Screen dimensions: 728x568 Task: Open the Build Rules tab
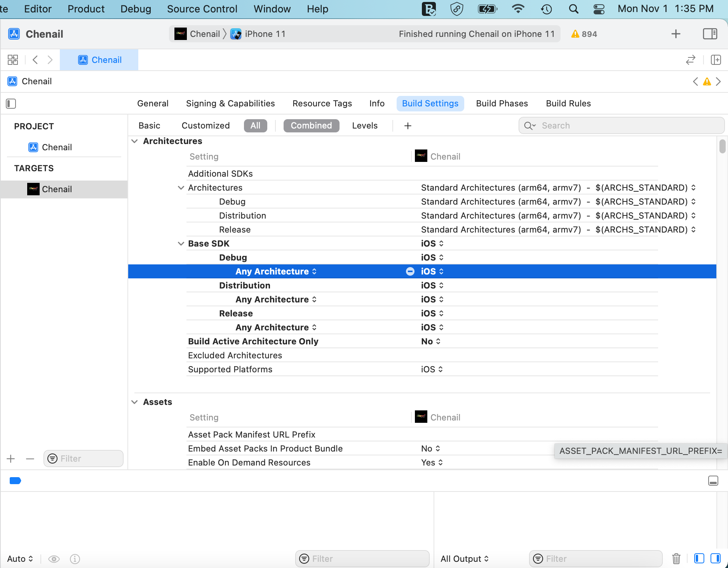point(568,103)
